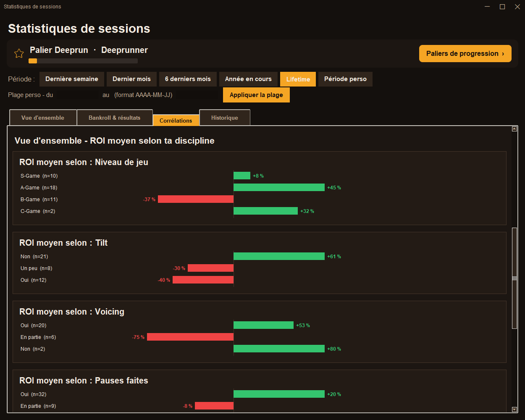525x420 pixels.
Task: Click the scrollbar up arrow
Action: [514, 129]
